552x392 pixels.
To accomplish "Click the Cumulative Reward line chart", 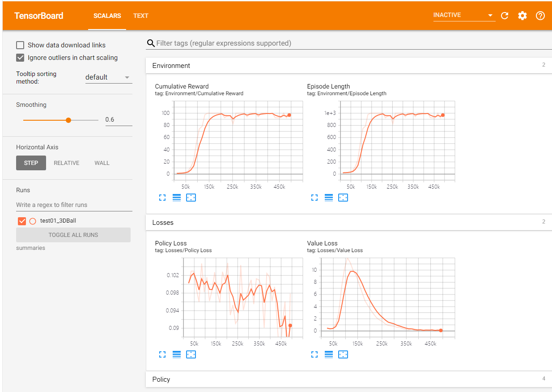I will tap(238, 141).
